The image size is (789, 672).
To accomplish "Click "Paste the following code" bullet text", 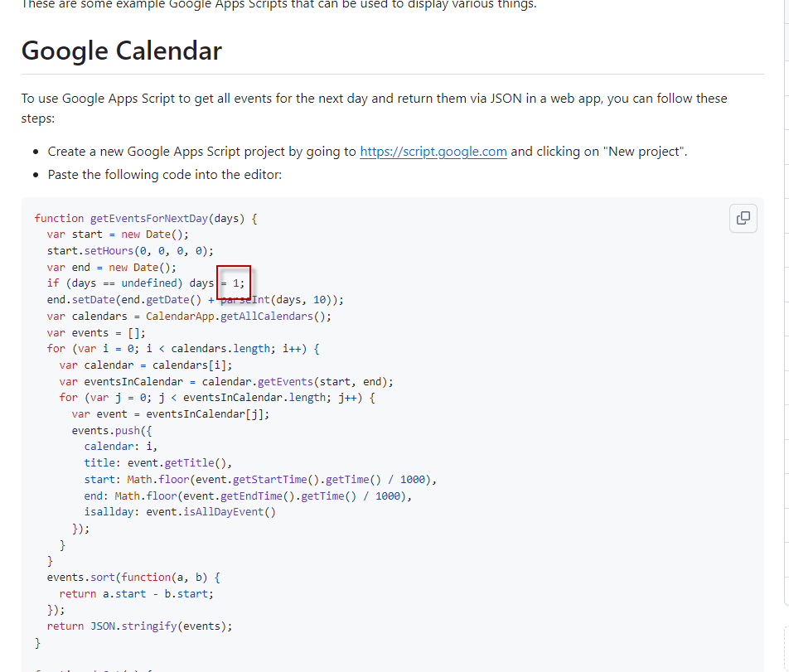I will tap(165, 175).
